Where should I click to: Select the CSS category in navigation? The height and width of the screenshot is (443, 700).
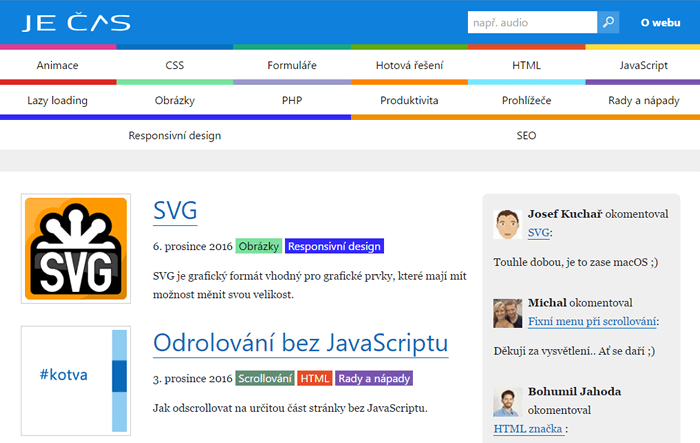(x=175, y=65)
